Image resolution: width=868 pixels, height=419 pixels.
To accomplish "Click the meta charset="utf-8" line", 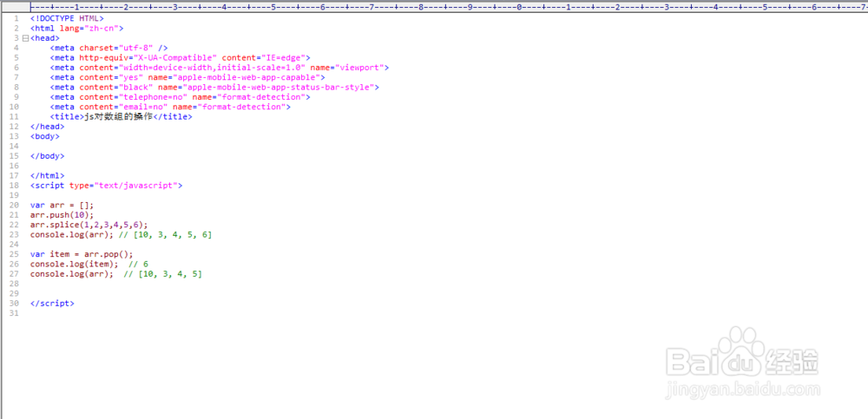I will tap(108, 49).
